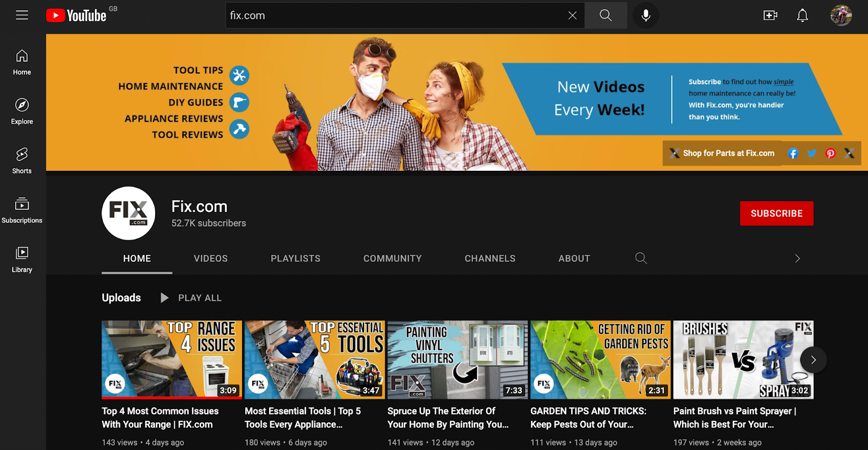Select the channel Home tab
The image size is (868, 450).
pos(137,259)
